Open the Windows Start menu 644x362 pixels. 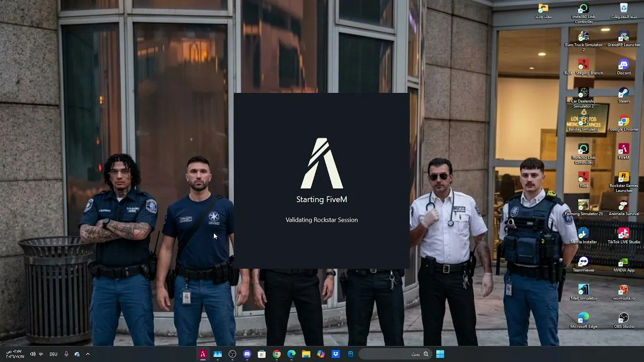click(x=440, y=354)
